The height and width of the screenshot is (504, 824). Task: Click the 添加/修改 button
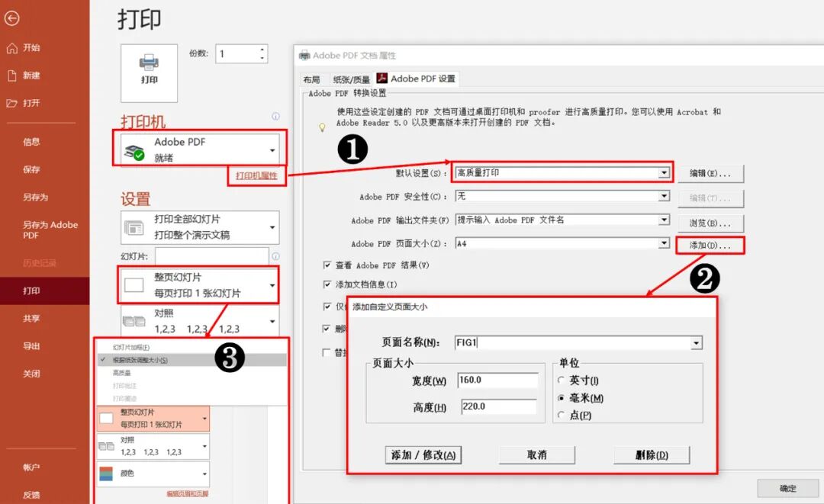(x=424, y=454)
